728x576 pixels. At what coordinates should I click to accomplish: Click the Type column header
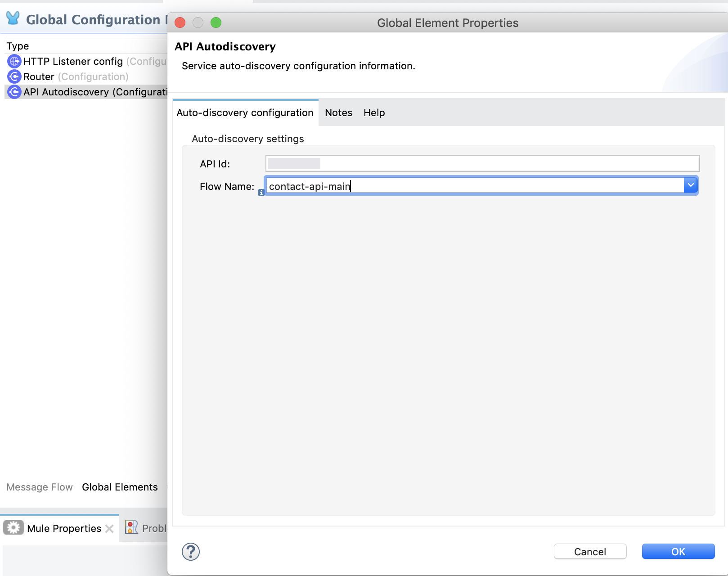click(x=18, y=46)
